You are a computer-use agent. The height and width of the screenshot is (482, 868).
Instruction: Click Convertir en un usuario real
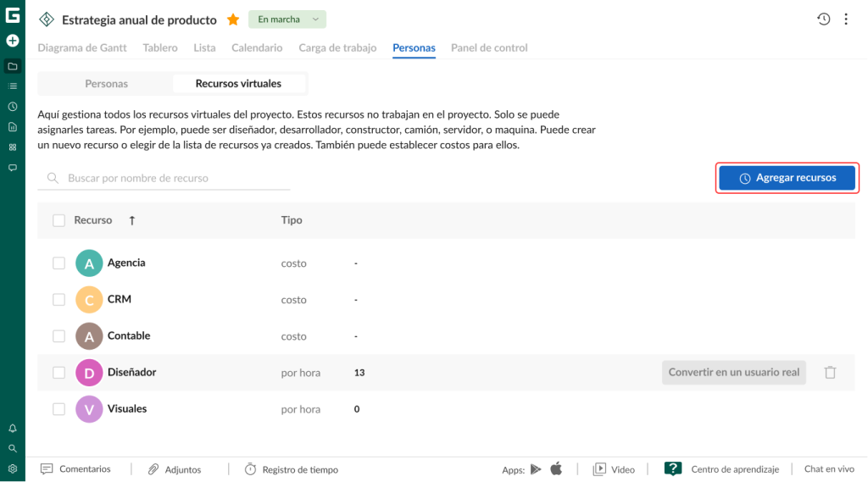pos(733,373)
